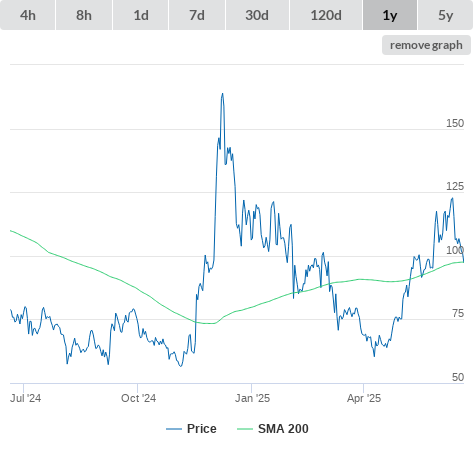Click the blue Price legend line marker

coord(174,429)
